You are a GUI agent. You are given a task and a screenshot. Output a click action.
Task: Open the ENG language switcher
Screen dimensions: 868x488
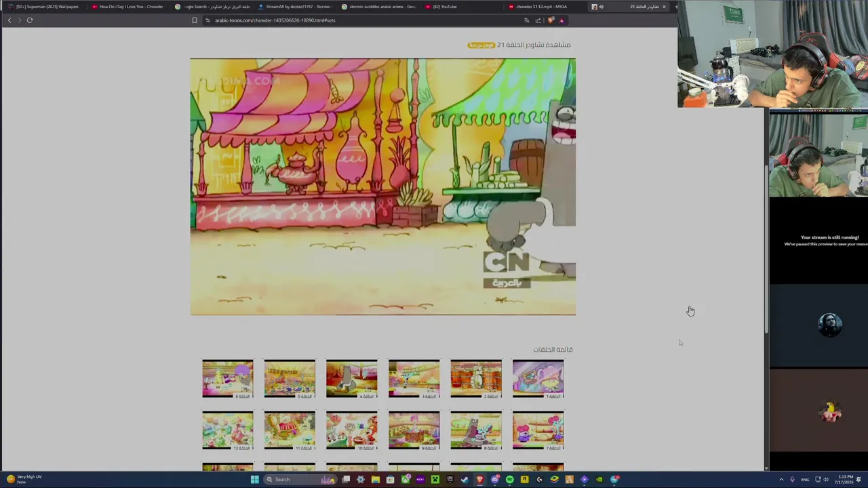pos(805,479)
